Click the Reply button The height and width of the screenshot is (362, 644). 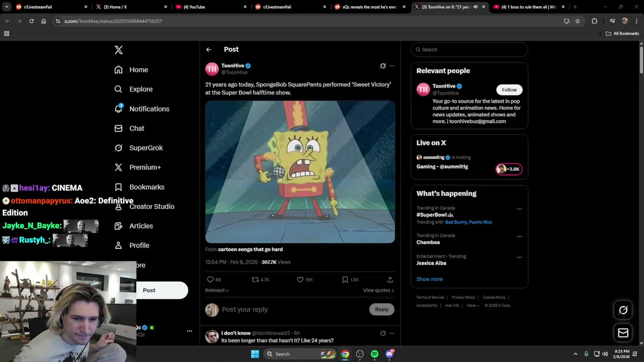click(x=382, y=309)
